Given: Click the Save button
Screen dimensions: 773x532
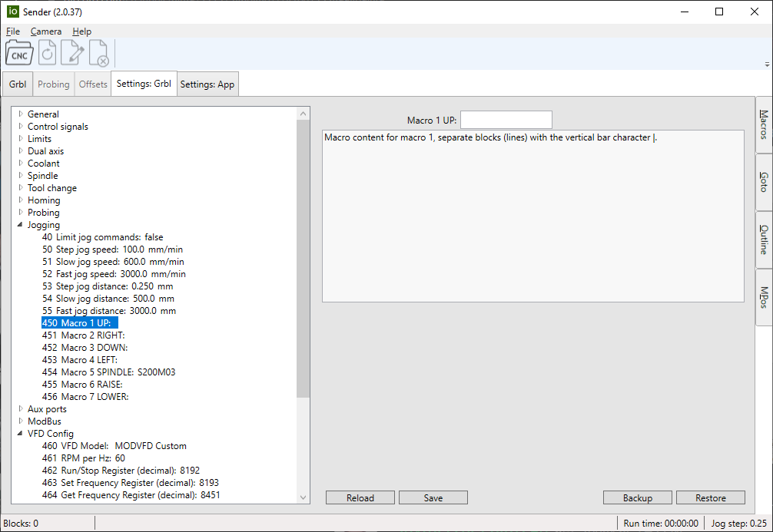Looking at the screenshot, I should (433, 498).
